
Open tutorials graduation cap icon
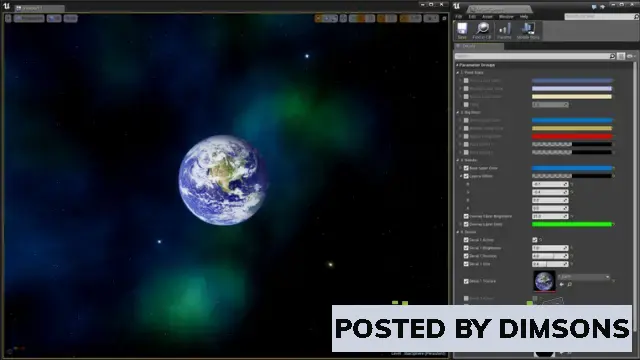point(602,7)
